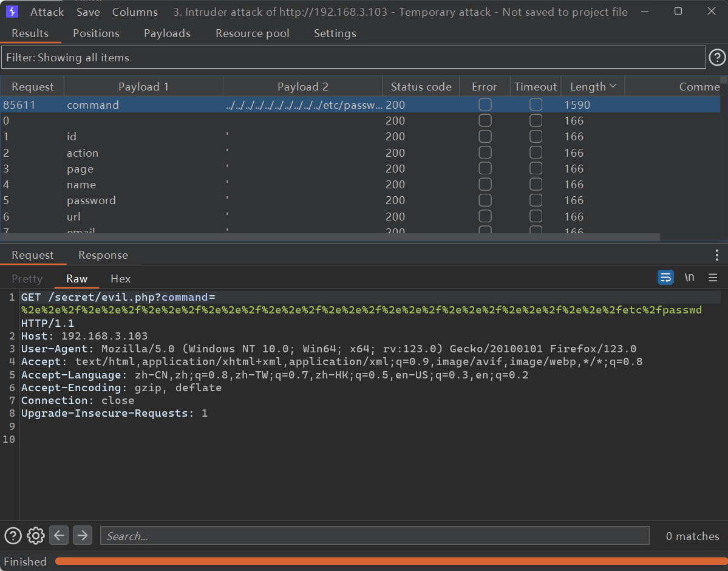This screenshot has height=571, width=728.
Task: Select the Hex view tab
Action: (120, 279)
